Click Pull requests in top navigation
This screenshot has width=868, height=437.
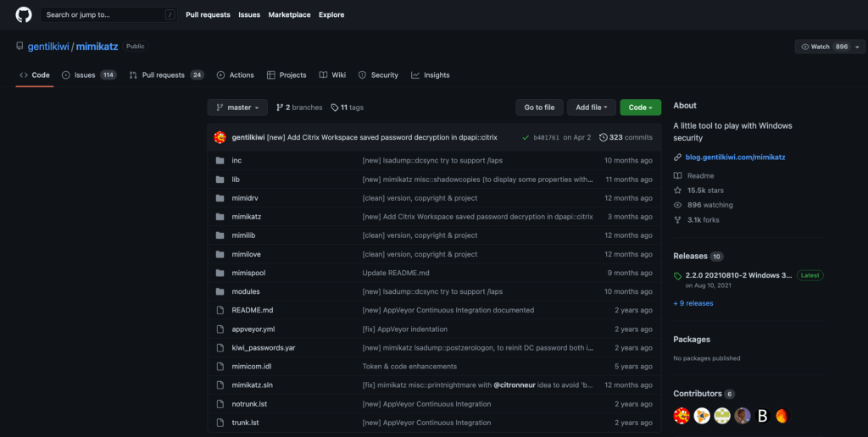[x=209, y=15]
